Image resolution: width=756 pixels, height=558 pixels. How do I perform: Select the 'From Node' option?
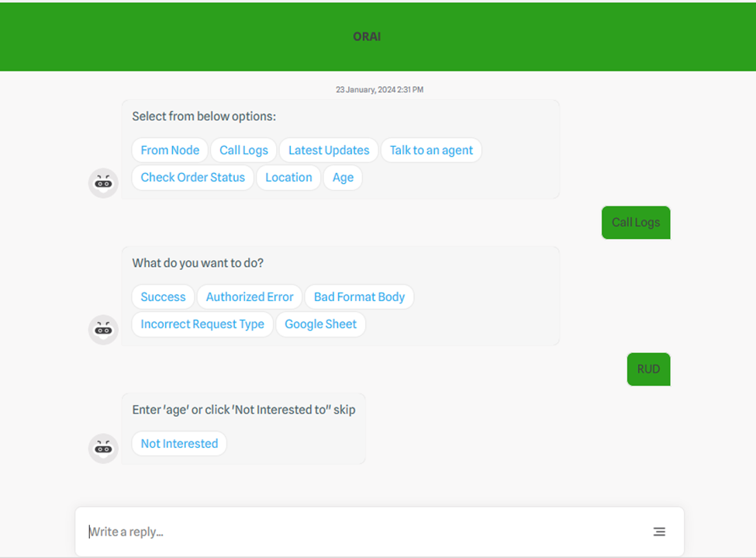(x=170, y=151)
